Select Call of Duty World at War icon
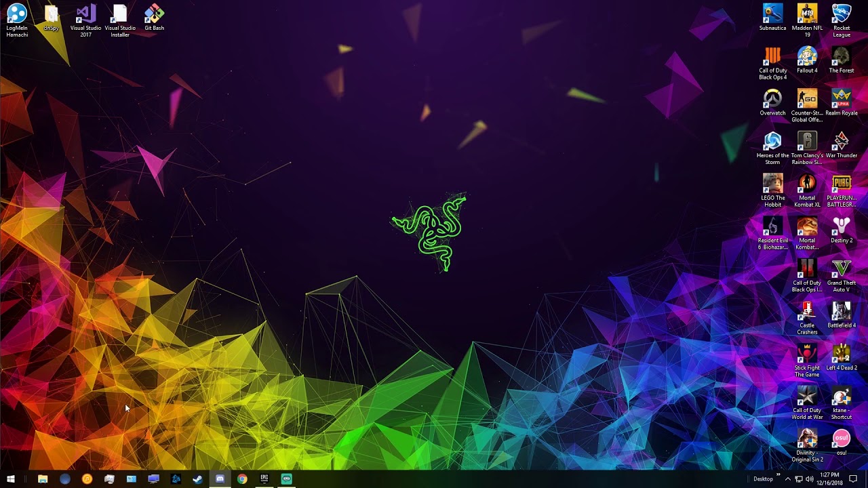The width and height of the screenshot is (868, 488). click(x=807, y=403)
